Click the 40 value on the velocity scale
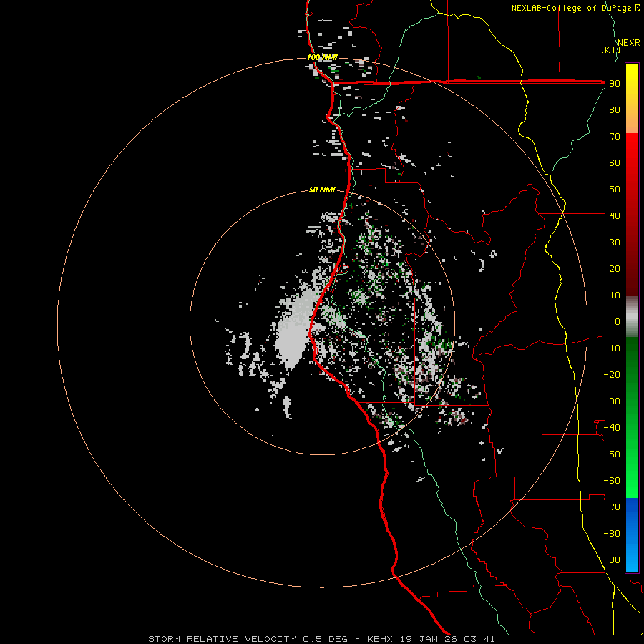The image size is (644, 644). tap(615, 216)
